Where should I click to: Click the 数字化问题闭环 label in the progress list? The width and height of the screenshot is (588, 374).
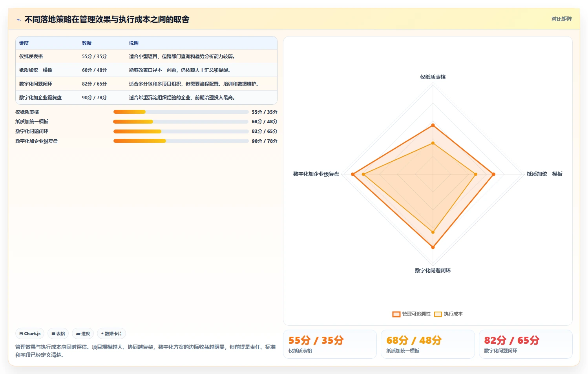point(32,131)
